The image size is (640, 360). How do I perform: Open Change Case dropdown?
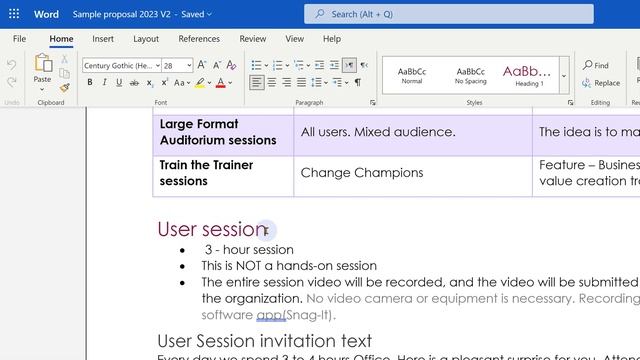coord(182,83)
